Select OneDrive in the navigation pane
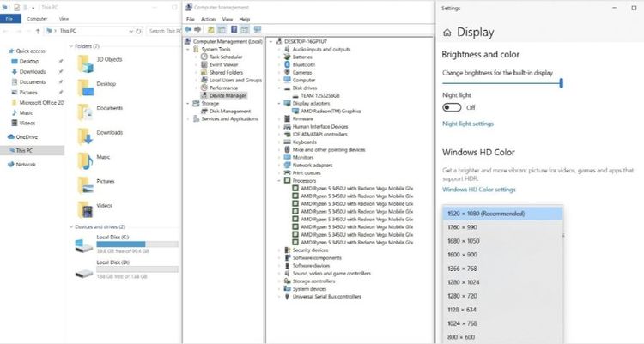The height and width of the screenshot is (344, 644). click(27, 137)
